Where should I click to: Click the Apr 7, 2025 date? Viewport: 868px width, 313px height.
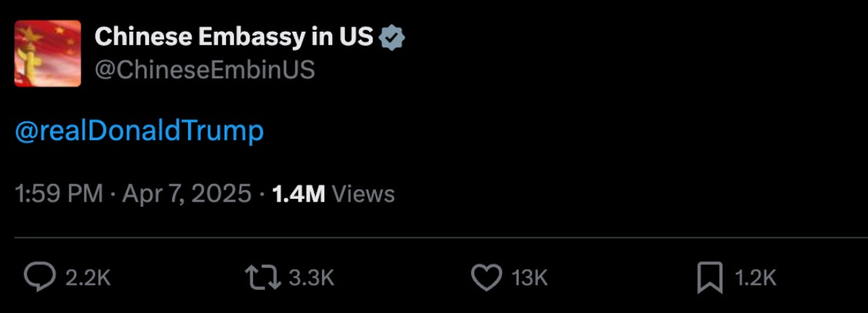(x=187, y=194)
